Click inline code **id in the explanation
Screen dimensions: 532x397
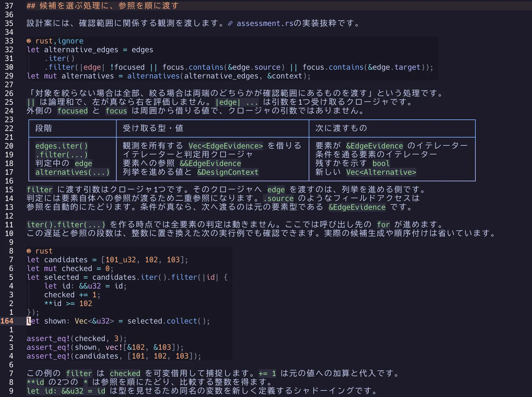point(35,382)
